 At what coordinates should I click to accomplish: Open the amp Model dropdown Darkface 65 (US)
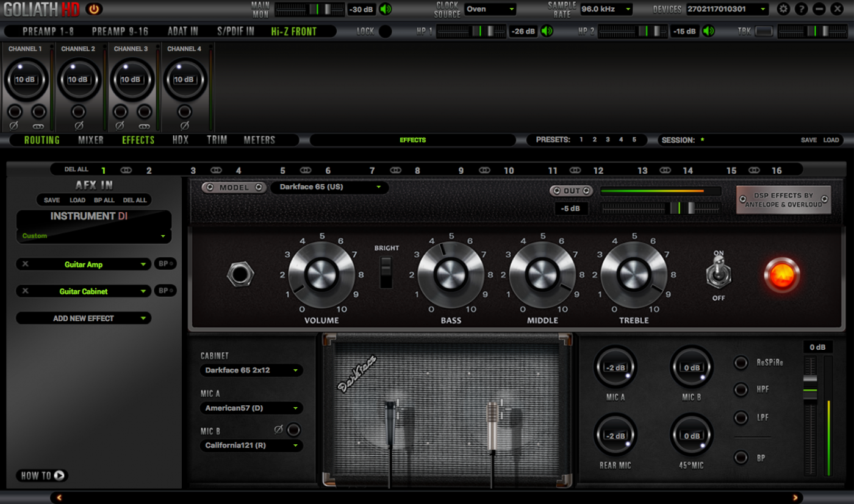(x=329, y=187)
